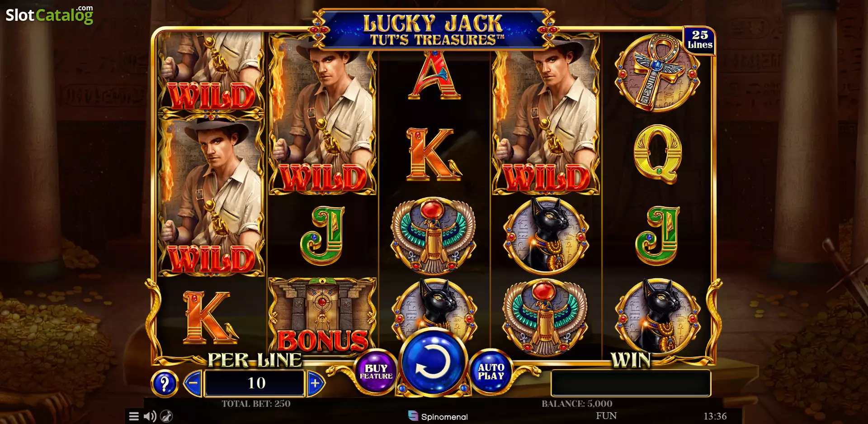868x424 pixels.
Task: Click the Buy Feature button
Action: click(376, 372)
